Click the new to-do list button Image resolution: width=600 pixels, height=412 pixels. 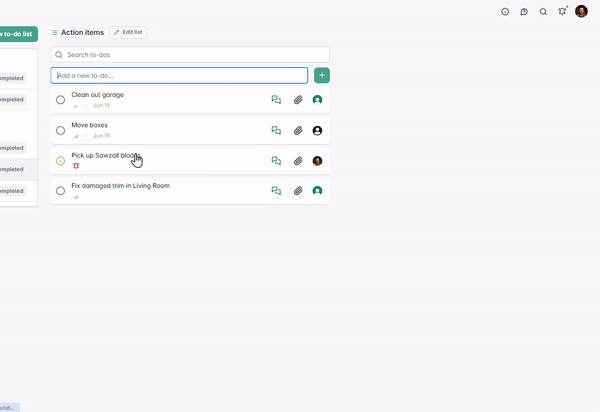(x=18, y=34)
